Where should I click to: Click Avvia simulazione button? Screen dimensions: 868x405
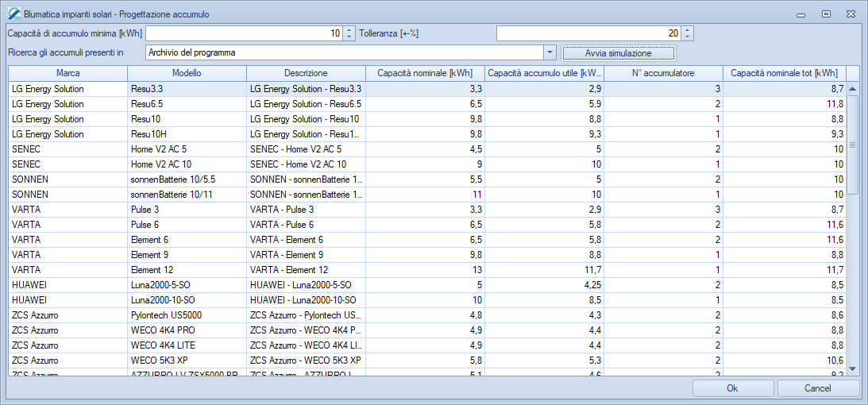(619, 53)
